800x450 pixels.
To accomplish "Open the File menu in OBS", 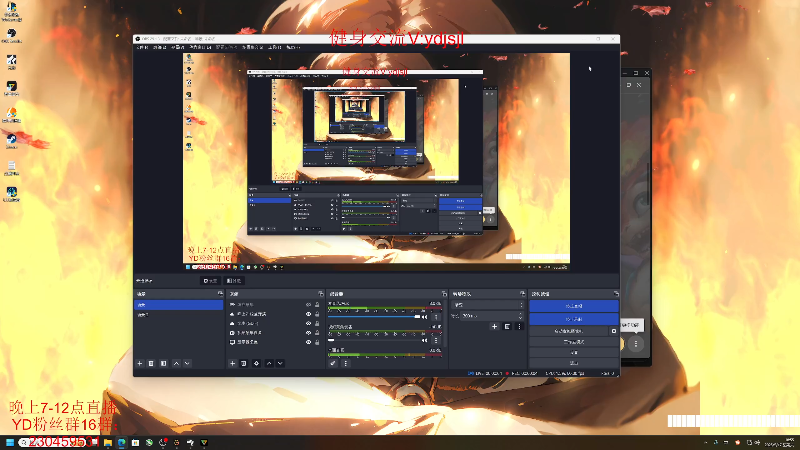I will tap(142, 47).
